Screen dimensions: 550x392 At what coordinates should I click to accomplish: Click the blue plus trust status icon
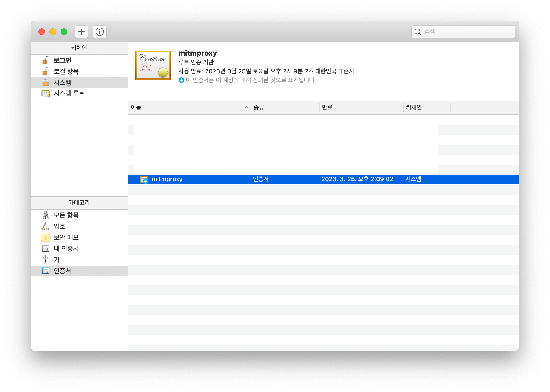[x=181, y=80]
